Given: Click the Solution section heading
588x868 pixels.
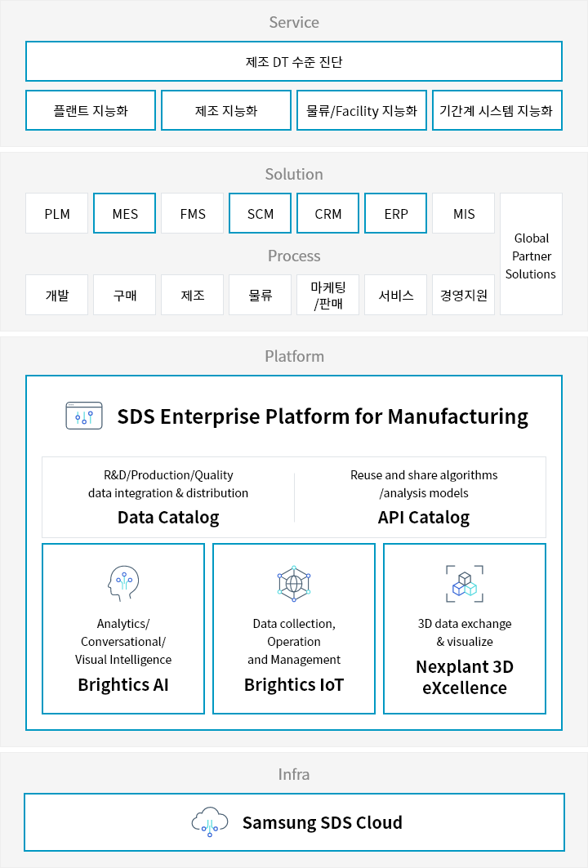Looking at the screenshot, I should click(294, 174).
